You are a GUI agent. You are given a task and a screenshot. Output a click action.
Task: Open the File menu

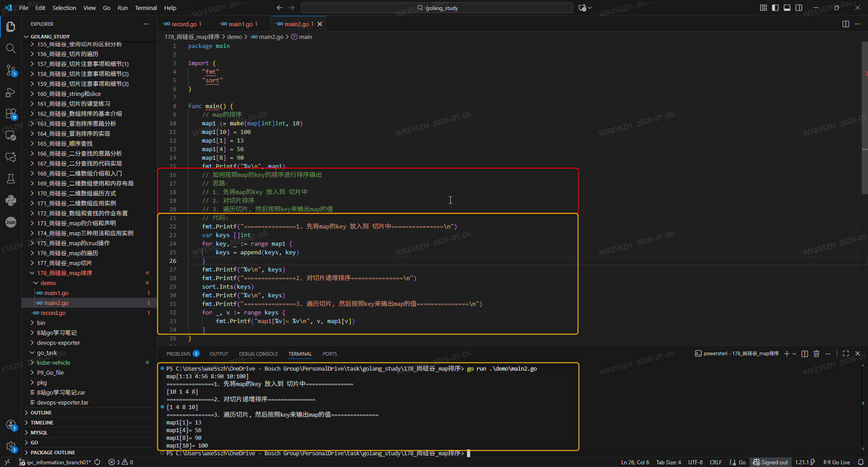[24, 8]
